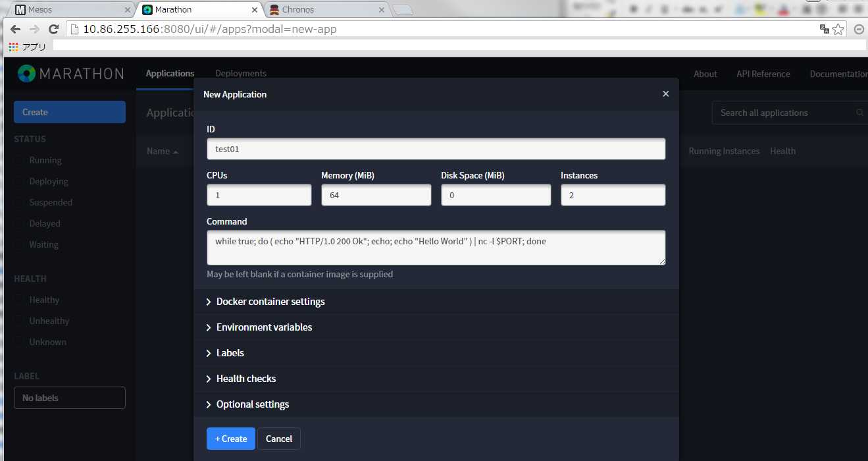This screenshot has width=868, height=461.
Task: Click the Disk Space (MiB) input field
Action: [496, 195]
